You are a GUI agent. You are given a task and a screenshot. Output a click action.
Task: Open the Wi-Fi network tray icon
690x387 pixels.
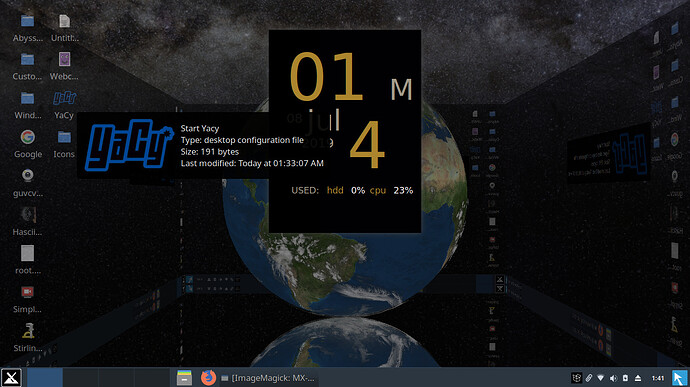coord(601,378)
